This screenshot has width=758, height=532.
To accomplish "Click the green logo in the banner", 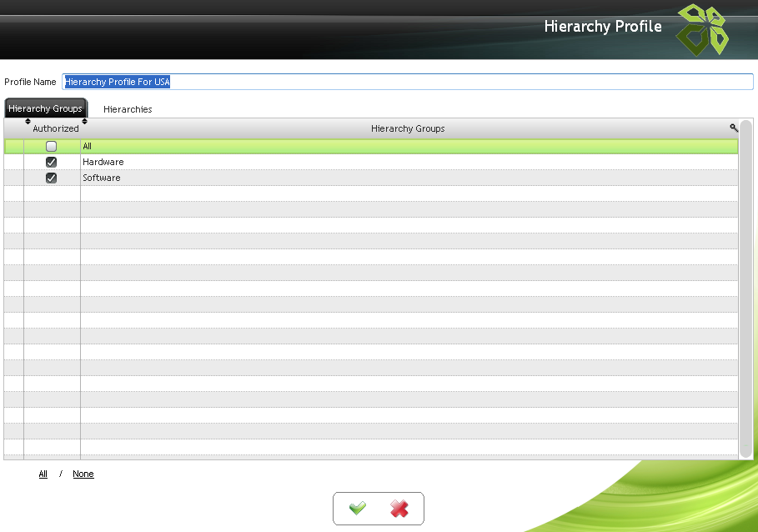I will [x=702, y=29].
